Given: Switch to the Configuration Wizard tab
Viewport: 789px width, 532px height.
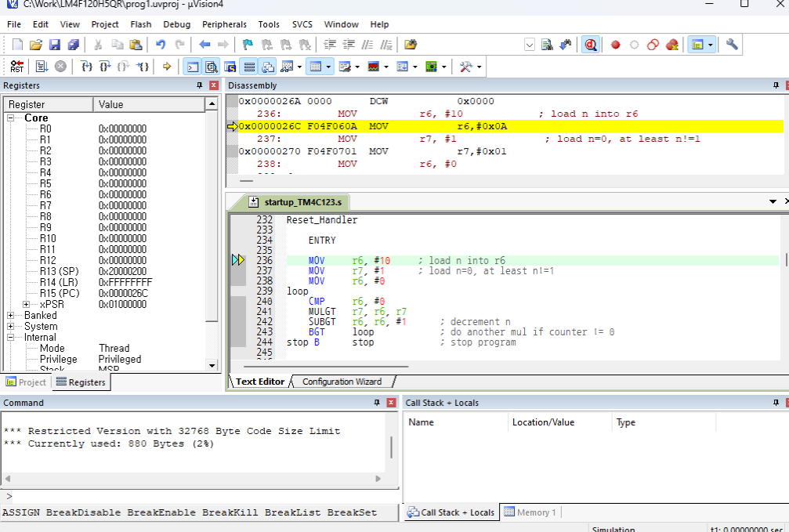Looking at the screenshot, I should (342, 382).
